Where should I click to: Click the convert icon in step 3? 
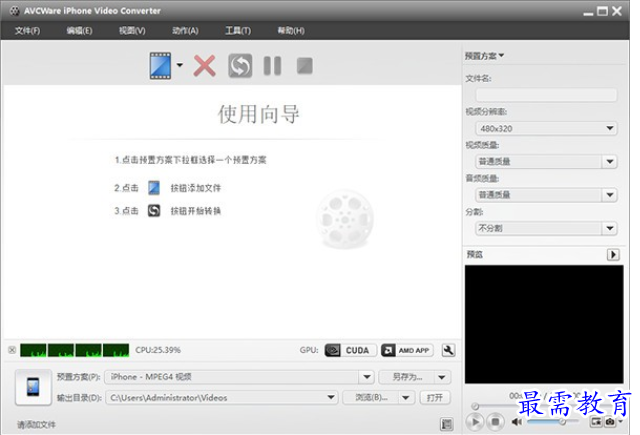click(154, 211)
